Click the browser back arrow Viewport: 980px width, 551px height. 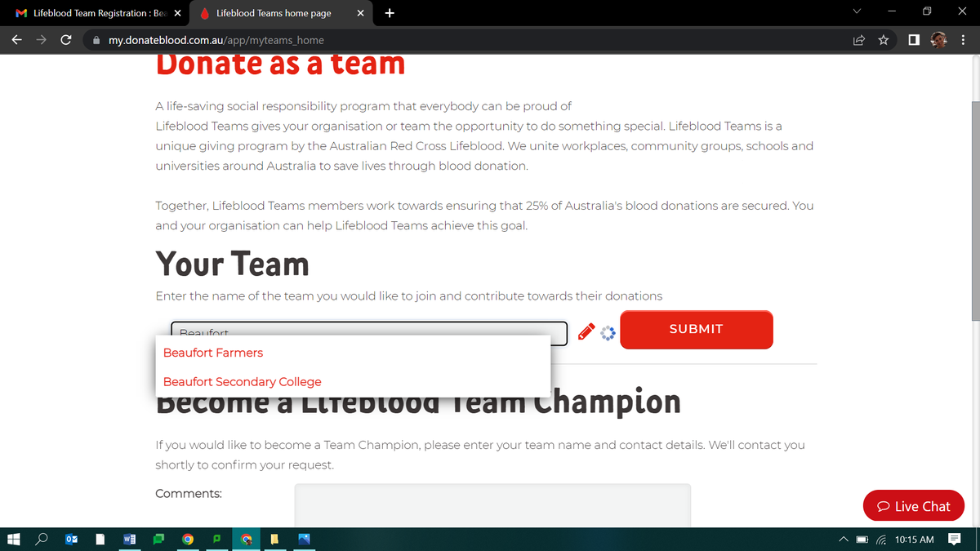16,39
